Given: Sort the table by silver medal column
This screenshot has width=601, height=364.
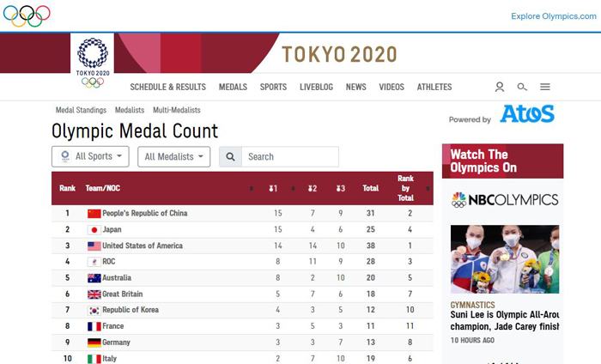Looking at the screenshot, I should (313, 188).
